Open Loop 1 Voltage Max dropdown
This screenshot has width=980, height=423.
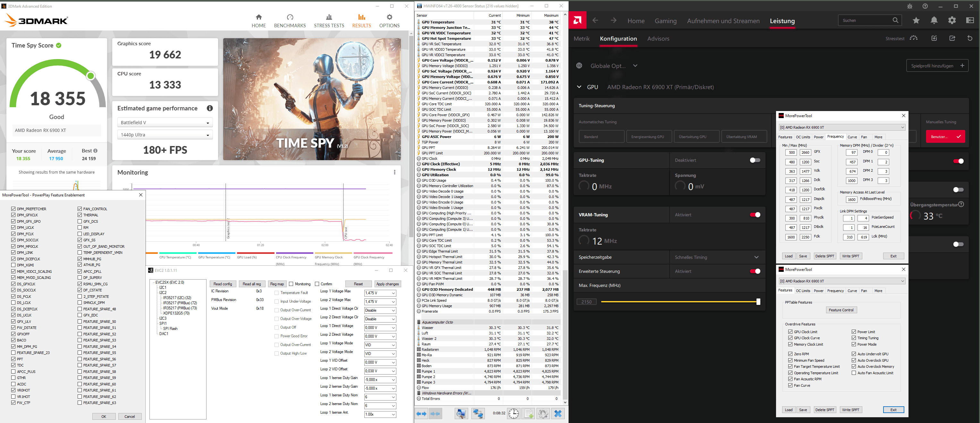click(x=380, y=293)
